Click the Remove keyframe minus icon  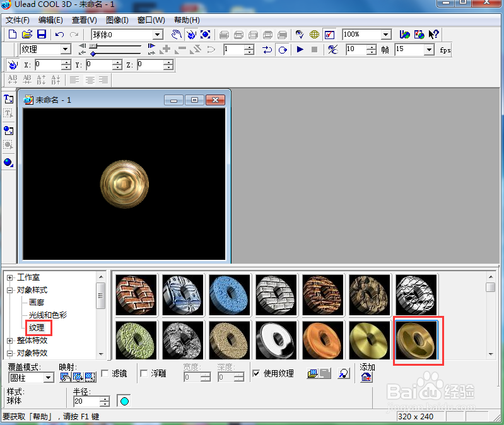pyautogui.click(x=181, y=49)
